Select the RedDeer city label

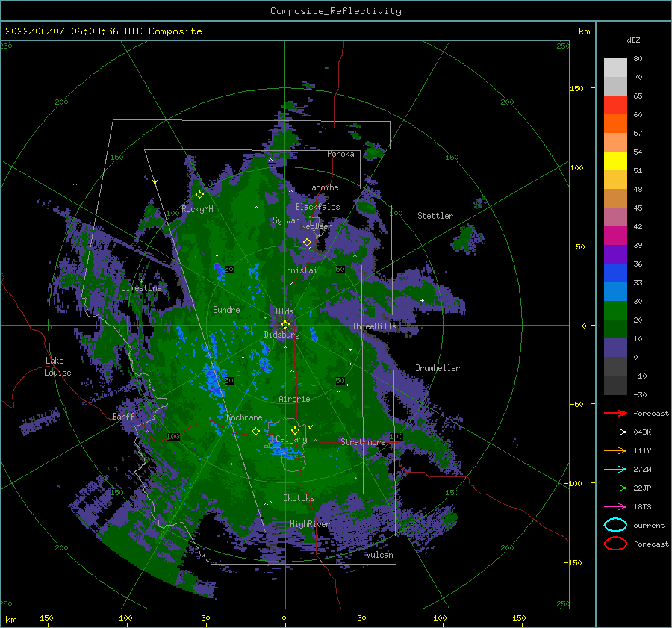pos(317,226)
